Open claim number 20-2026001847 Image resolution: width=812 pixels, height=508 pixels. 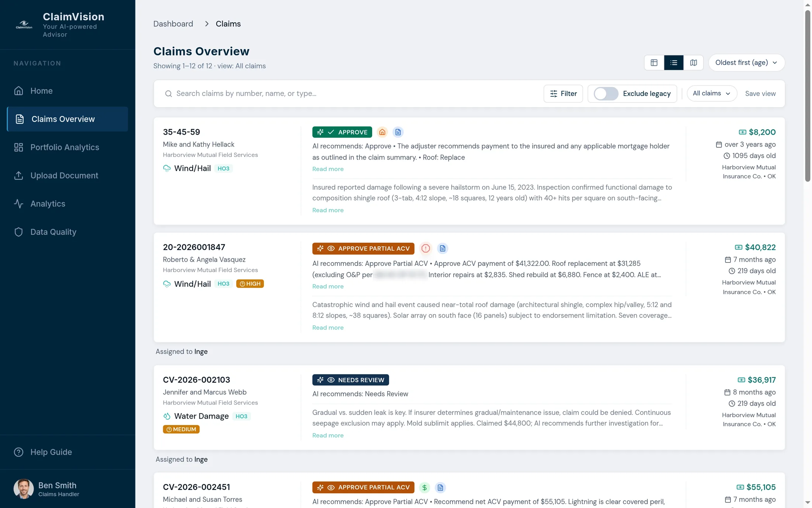pyautogui.click(x=194, y=247)
